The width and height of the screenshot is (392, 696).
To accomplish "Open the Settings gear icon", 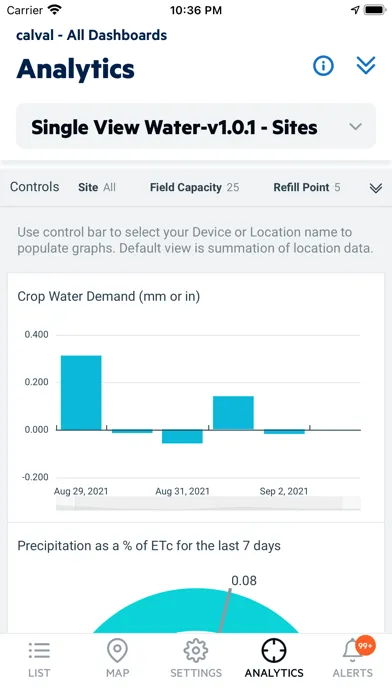I will pyautogui.click(x=196, y=651).
